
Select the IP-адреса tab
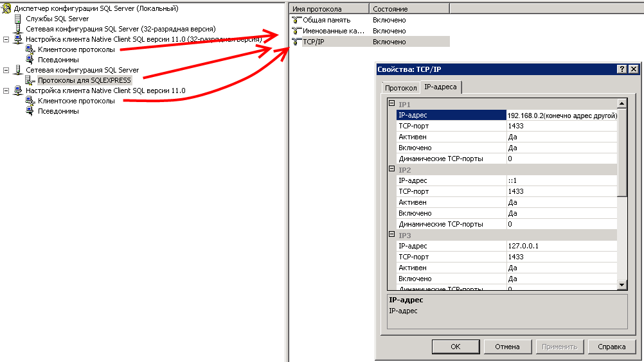pyautogui.click(x=440, y=87)
